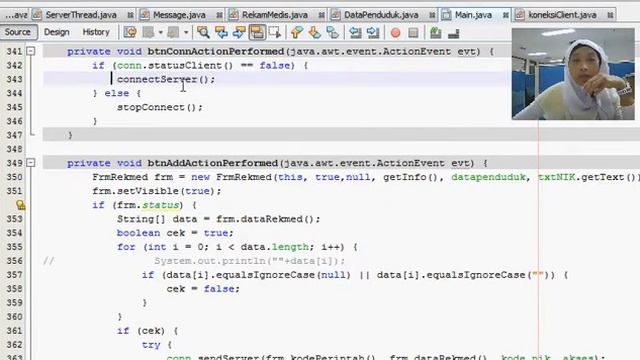Open the Forward navigation history dropdown arrow
Image resolution: width=640 pixels, height=360 pixels.
(186, 32)
